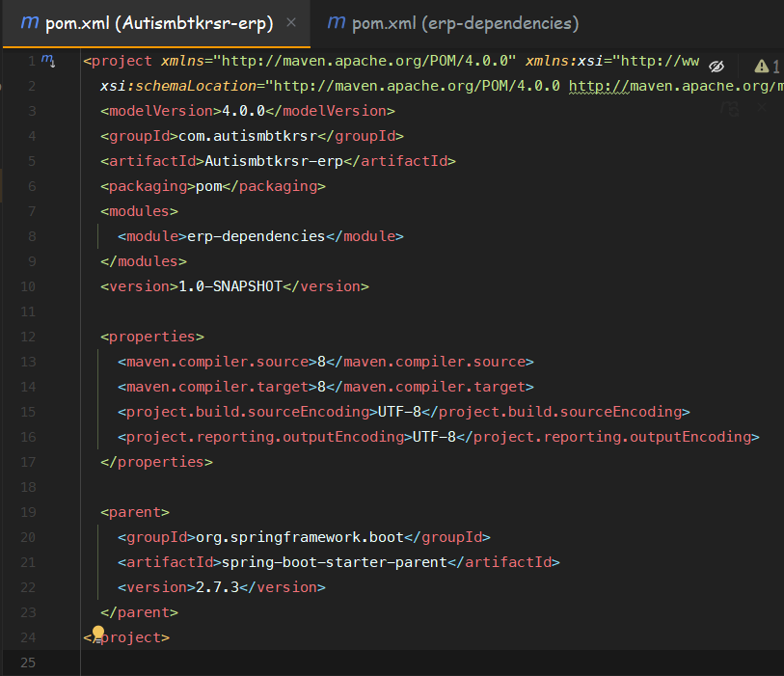Click the artifactId value Autismbtkrsr-erp
This screenshot has width=784, height=676.
click(x=274, y=161)
